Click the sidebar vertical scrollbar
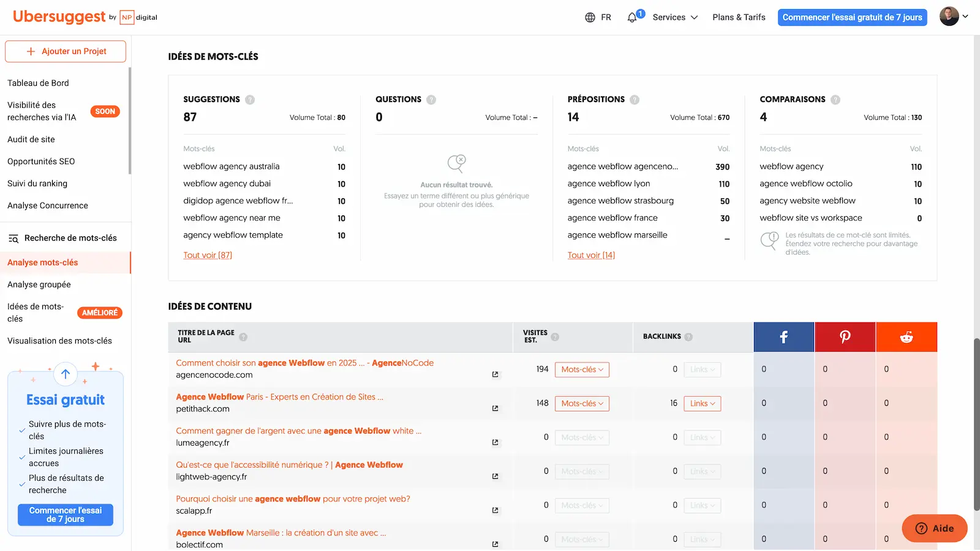Viewport: 980px width, 551px height. (x=129, y=121)
